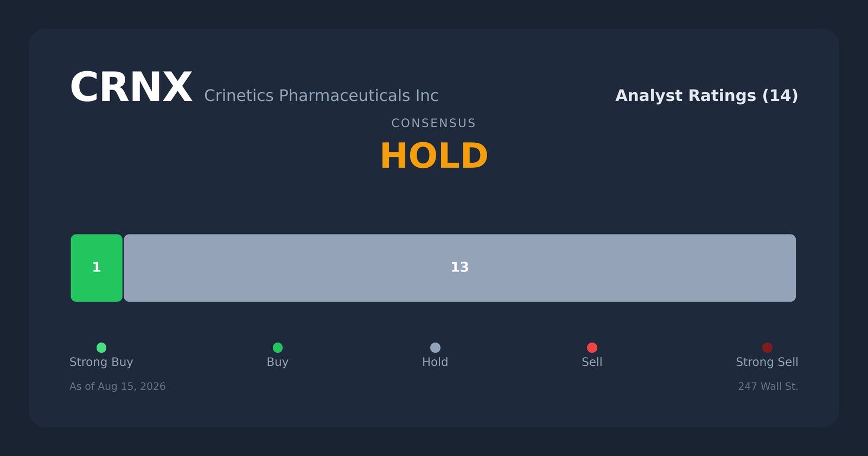Click the orange HOLD consensus text
The image size is (868, 456).
click(x=434, y=156)
